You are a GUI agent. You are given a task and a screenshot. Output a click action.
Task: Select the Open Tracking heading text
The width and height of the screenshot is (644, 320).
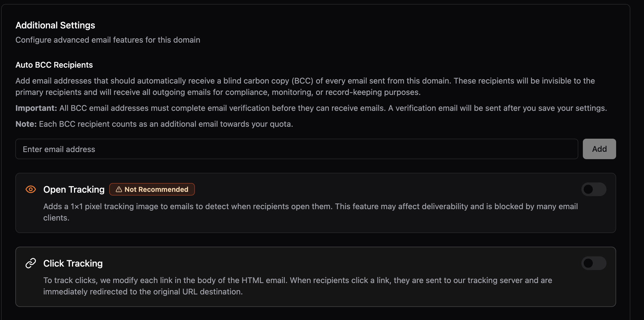(x=74, y=189)
